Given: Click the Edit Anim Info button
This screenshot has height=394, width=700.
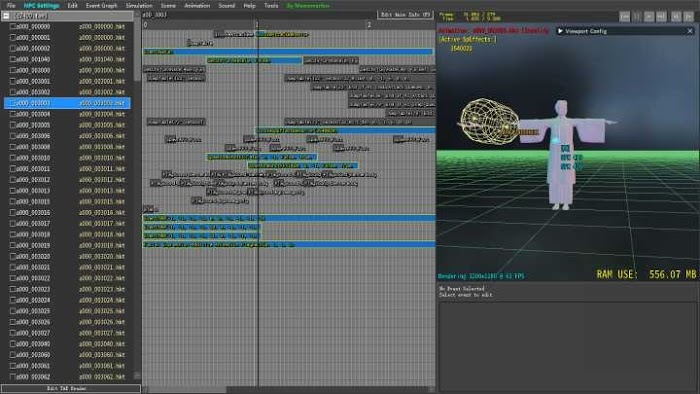Looking at the screenshot, I should click(x=405, y=14).
